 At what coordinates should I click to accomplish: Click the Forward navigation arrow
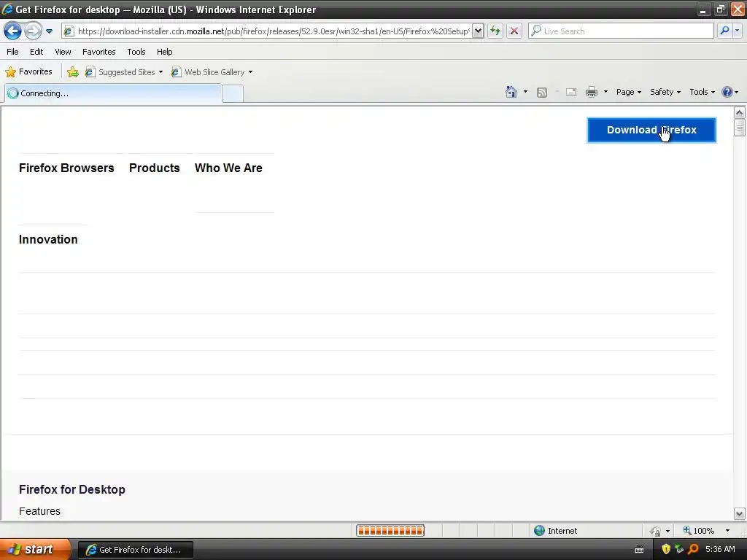pos(33,31)
